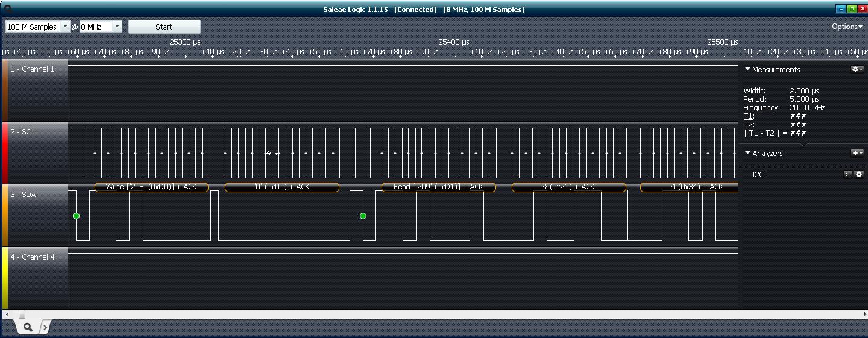Open the Options menu
The height and width of the screenshot is (338, 868).
(847, 27)
